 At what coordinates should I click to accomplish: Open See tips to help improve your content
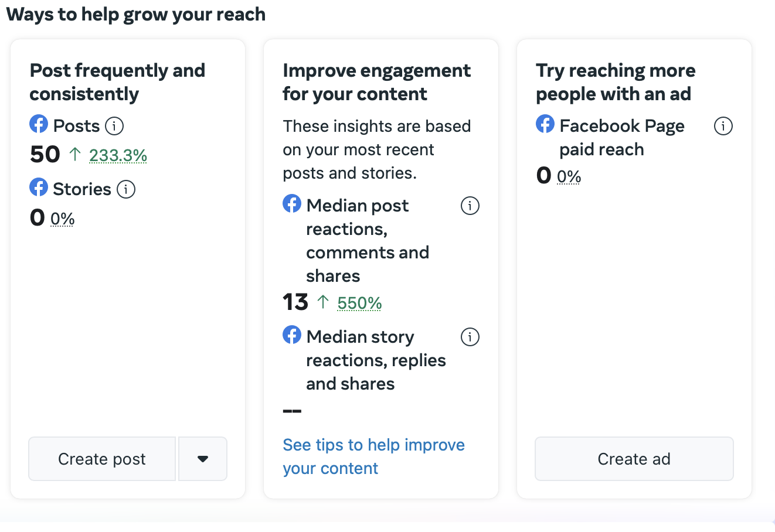(373, 456)
